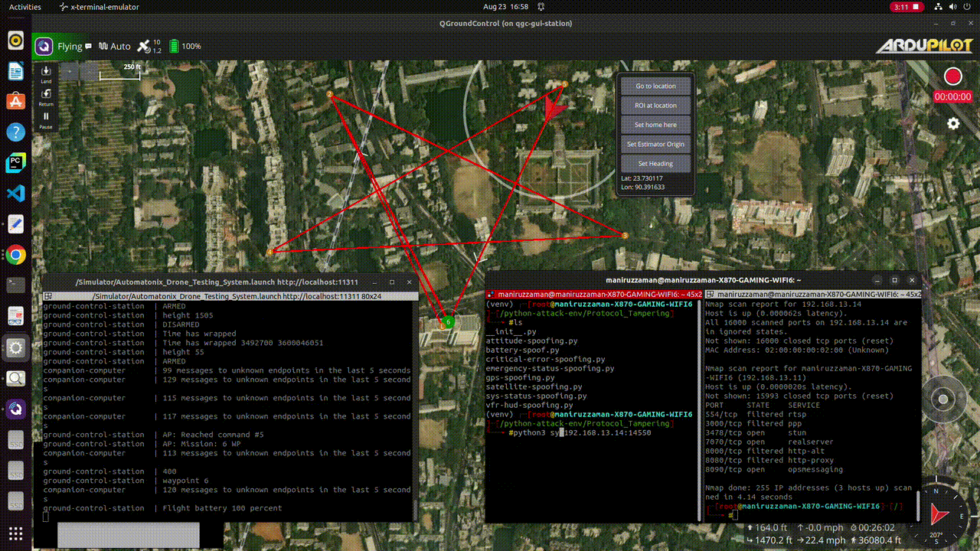
Task: Launch Rhythmbox from the dock
Action: click(15, 41)
